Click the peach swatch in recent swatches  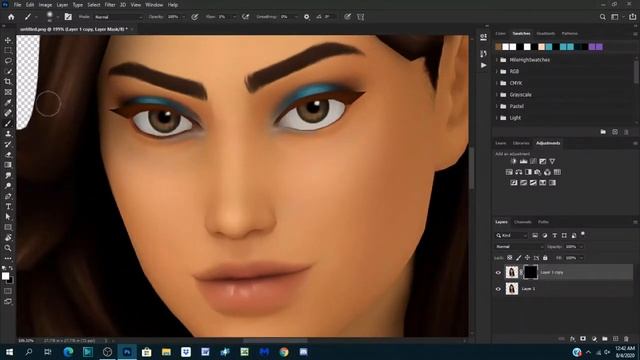(542, 47)
